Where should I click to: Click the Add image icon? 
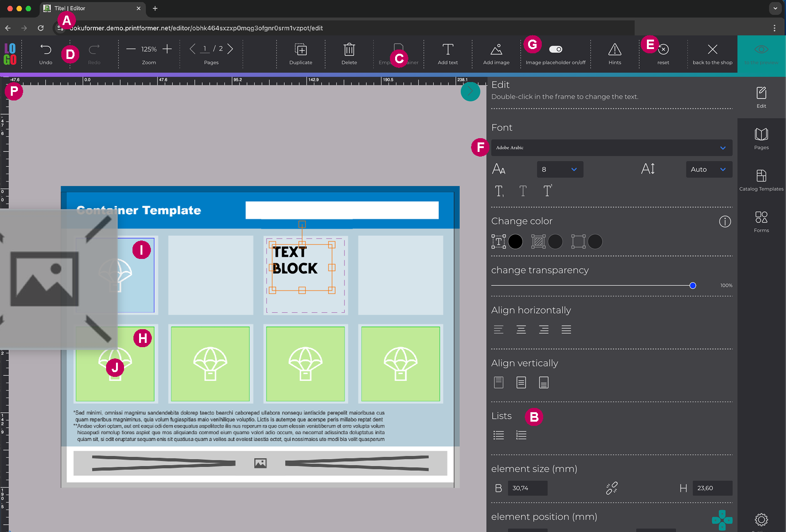(x=496, y=50)
